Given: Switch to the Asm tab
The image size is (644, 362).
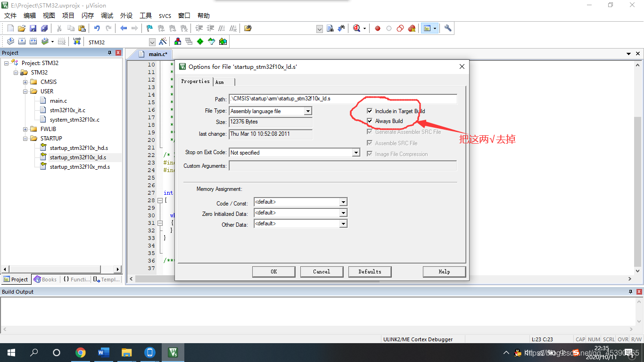Looking at the screenshot, I should pyautogui.click(x=223, y=82).
